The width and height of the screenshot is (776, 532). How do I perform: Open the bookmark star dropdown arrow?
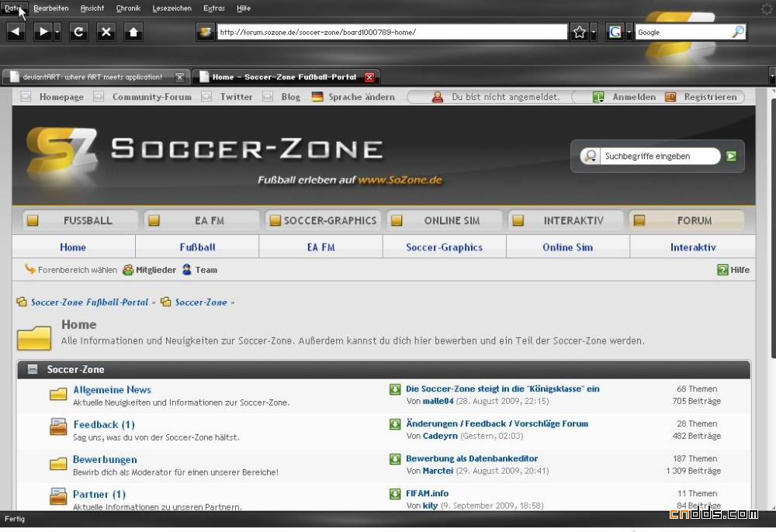click(x=593, y=32)
